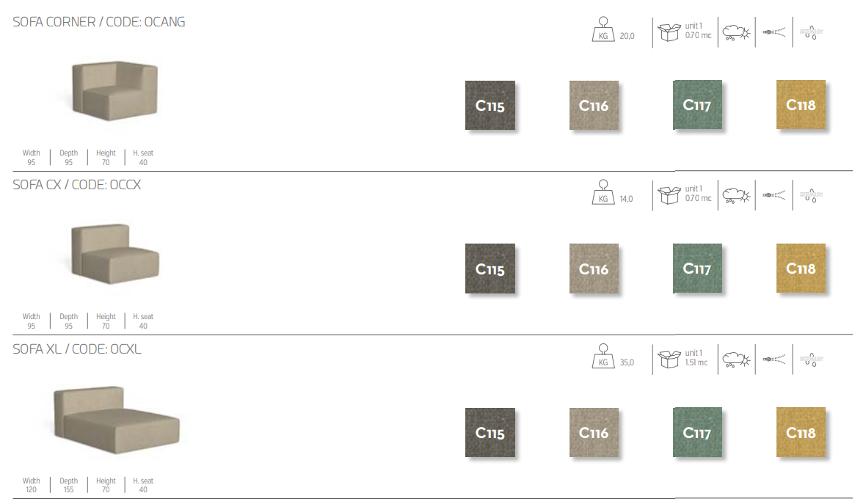Image resolution: width=866 pixels, height=504 pixels.
Task: Click the water-drop icon for Sofa Corner
Action: pos(812,33)
